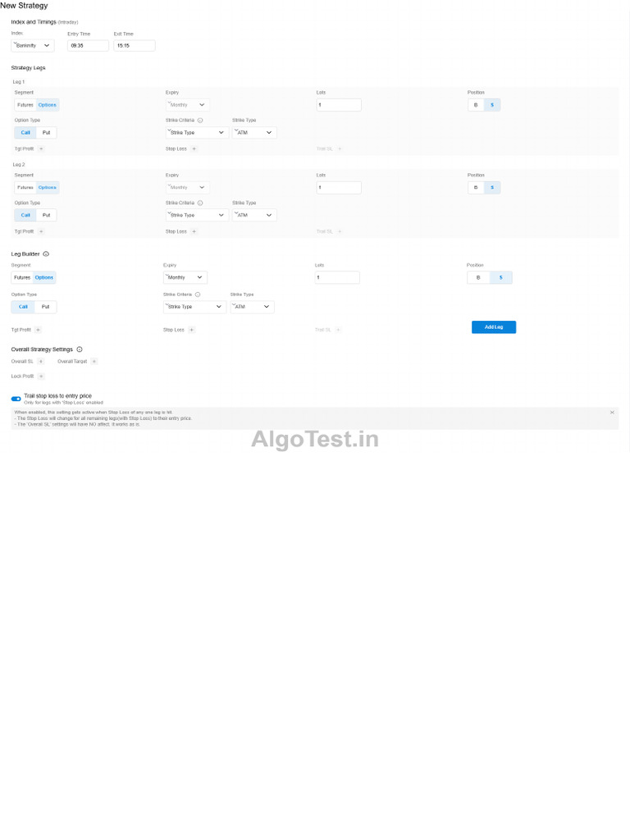This screenshot has width=630, height=840.
Task: Click the Leg Builder Lots input
Action: 337,277
